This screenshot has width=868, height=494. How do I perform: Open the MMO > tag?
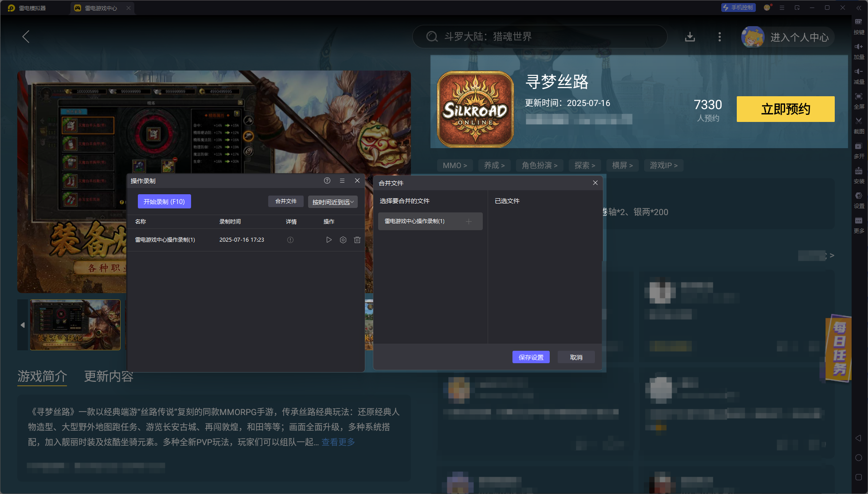(x=455, y=165)
